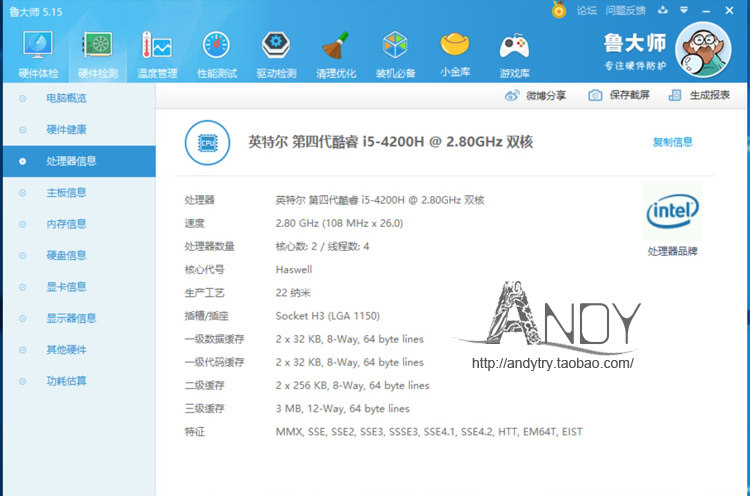Screen dimensions: 750x496
Task: Select 内存信息 in the sidebar
Action: tap(79, 224)
